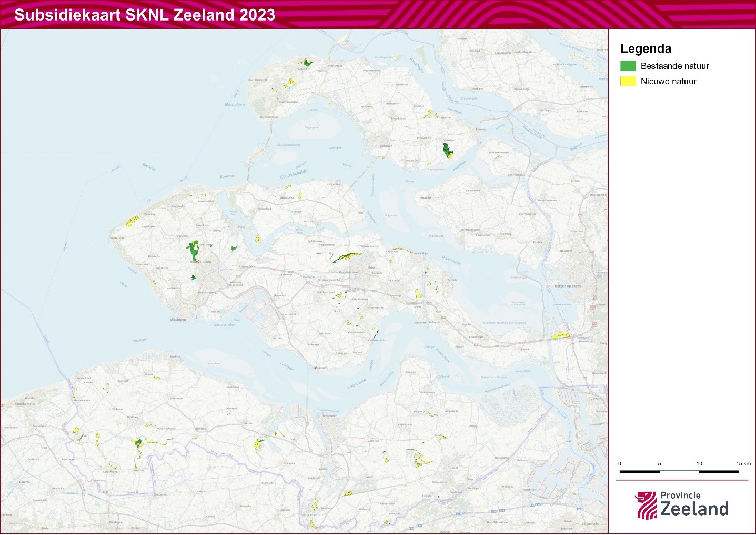The width and height of the screenshot is (756, 535).
Task: Click the Oosterschelde water label
Action: tap(294, 174)
